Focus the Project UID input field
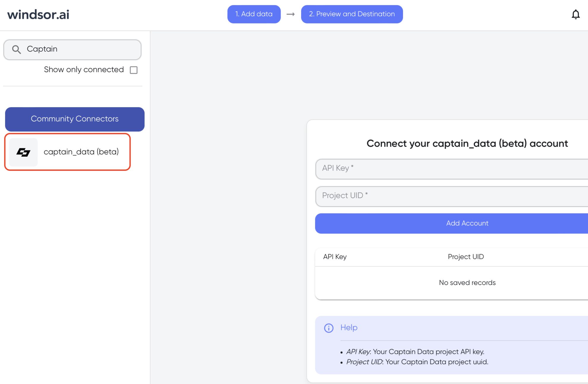 451,196
